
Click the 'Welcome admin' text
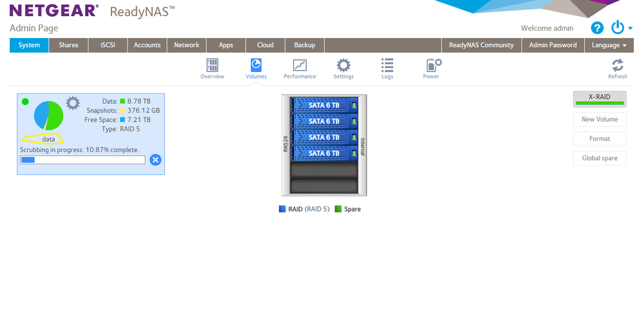[547, 28]
